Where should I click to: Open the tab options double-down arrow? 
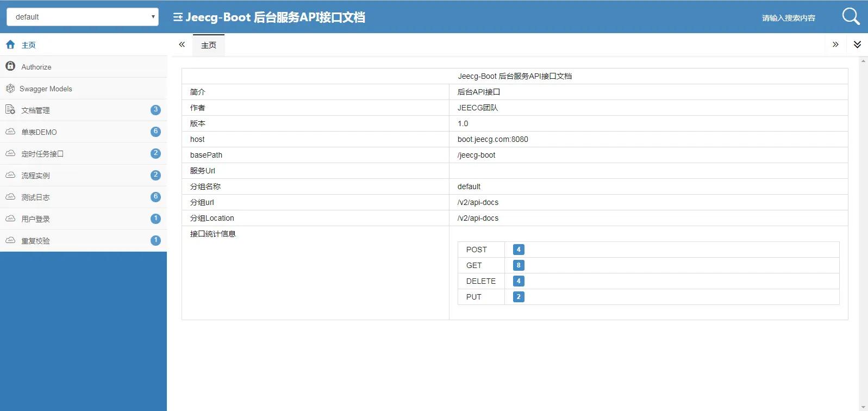click(x=857, y=45)
